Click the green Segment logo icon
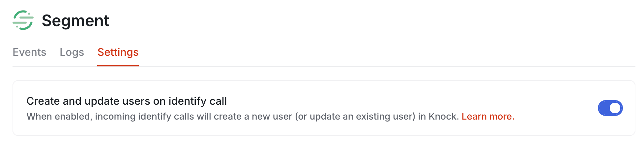Screen dimensions: 644x146 tap(23, 20)
